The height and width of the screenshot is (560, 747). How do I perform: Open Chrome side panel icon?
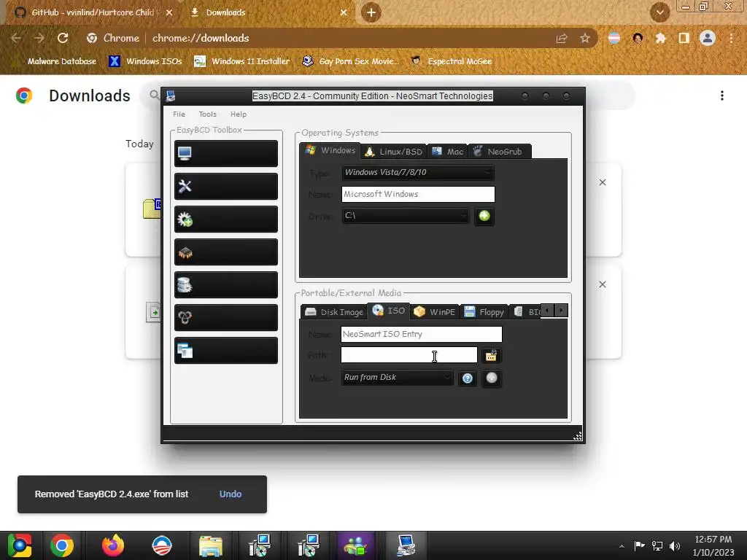pyautogui.click(x=684, y=38)
